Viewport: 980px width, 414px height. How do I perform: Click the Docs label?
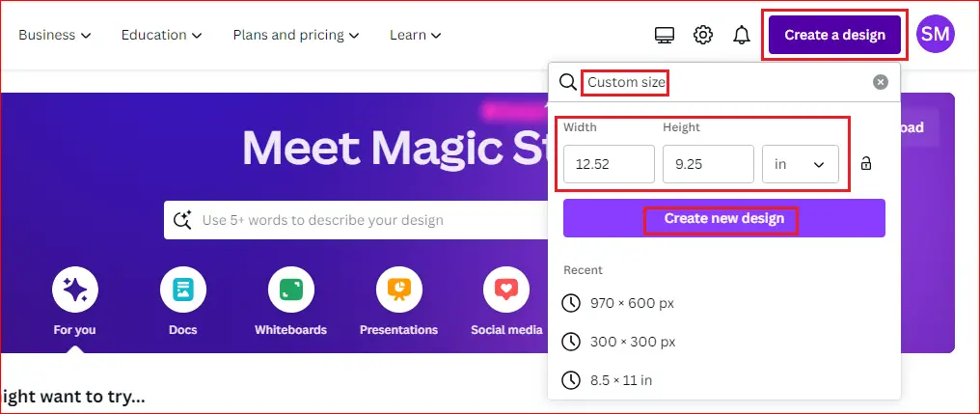[183, 330]
